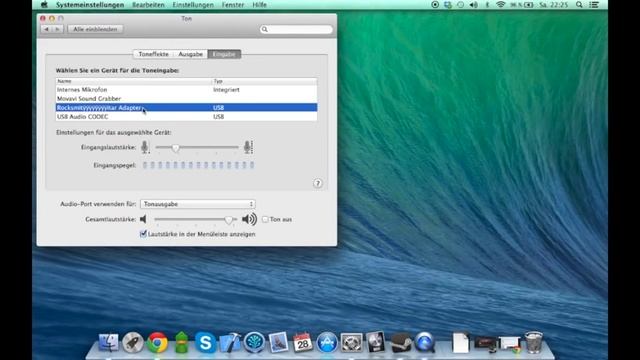Open the dark app icon right of System Preferences

click(x=376, y=342)
